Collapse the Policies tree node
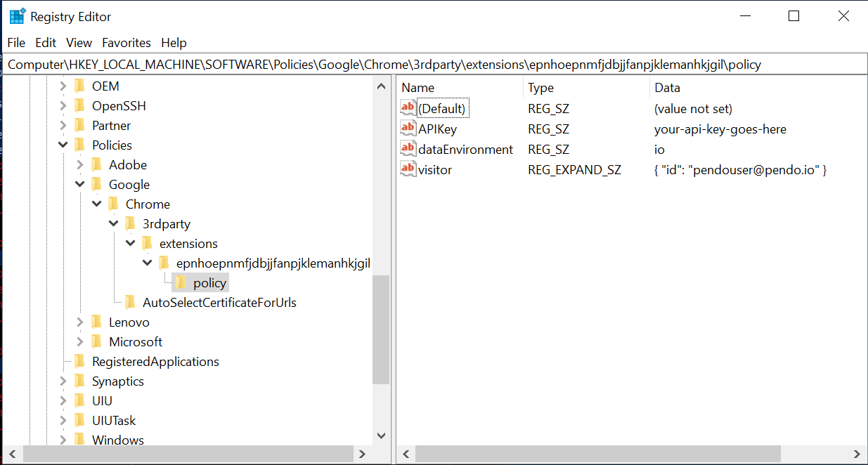The height and width of the screenshot is (465, 868). [63, 145]
